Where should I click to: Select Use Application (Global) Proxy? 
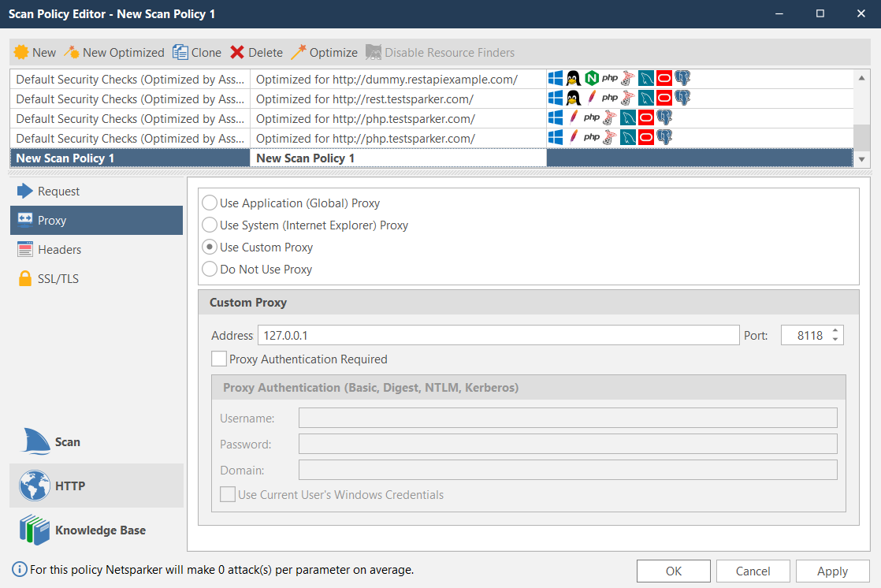210,203
